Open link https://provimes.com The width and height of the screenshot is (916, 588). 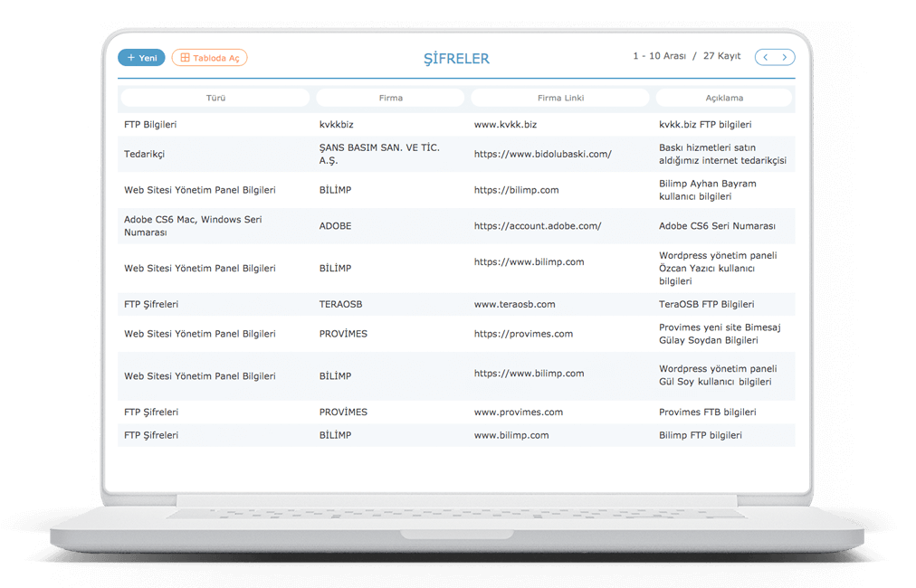[523, 334]
